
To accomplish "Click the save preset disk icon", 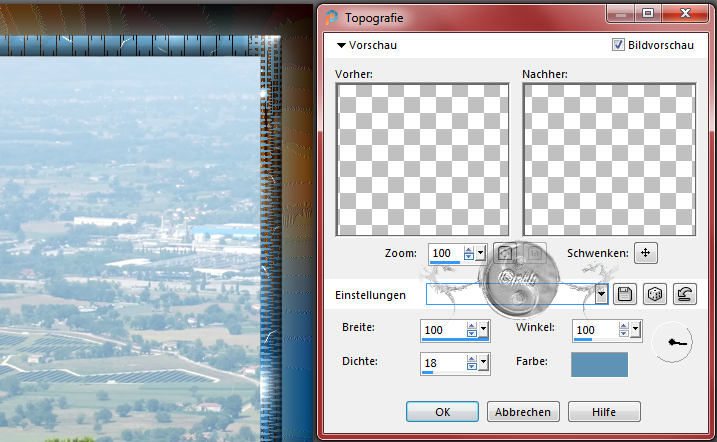I will tap(627, 294).
